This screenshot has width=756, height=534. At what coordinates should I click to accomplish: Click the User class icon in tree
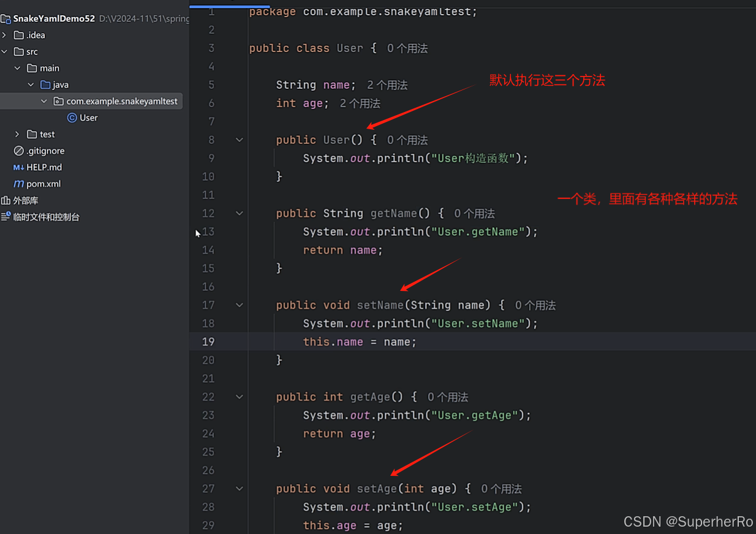click(x=72, y=118)
